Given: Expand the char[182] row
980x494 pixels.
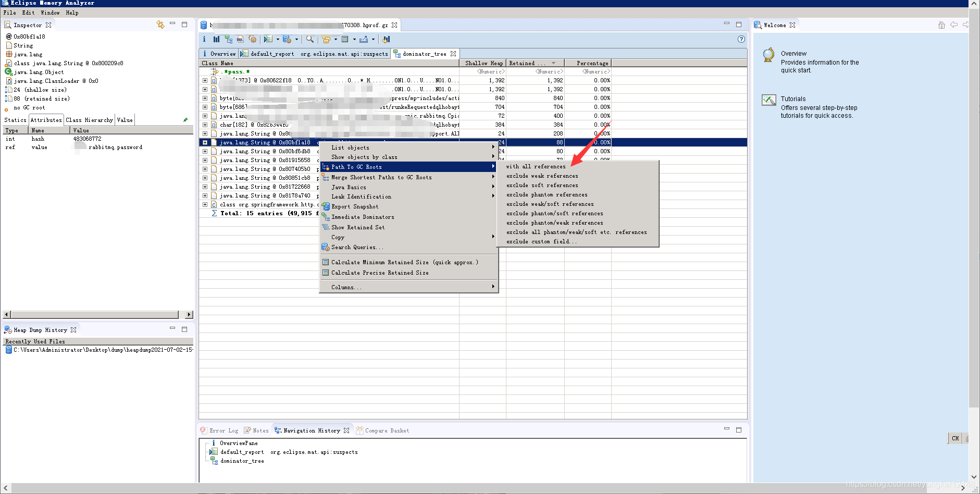Looking at the screenshot, I should pos(205,125).
